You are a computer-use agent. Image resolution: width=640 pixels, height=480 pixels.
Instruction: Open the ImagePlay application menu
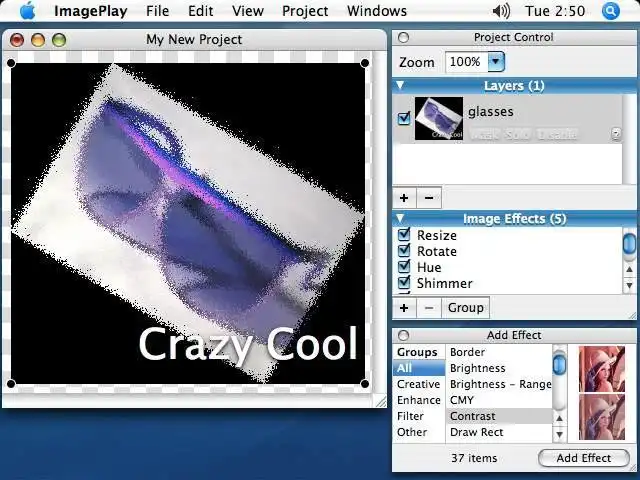click(x=91, y=11)
